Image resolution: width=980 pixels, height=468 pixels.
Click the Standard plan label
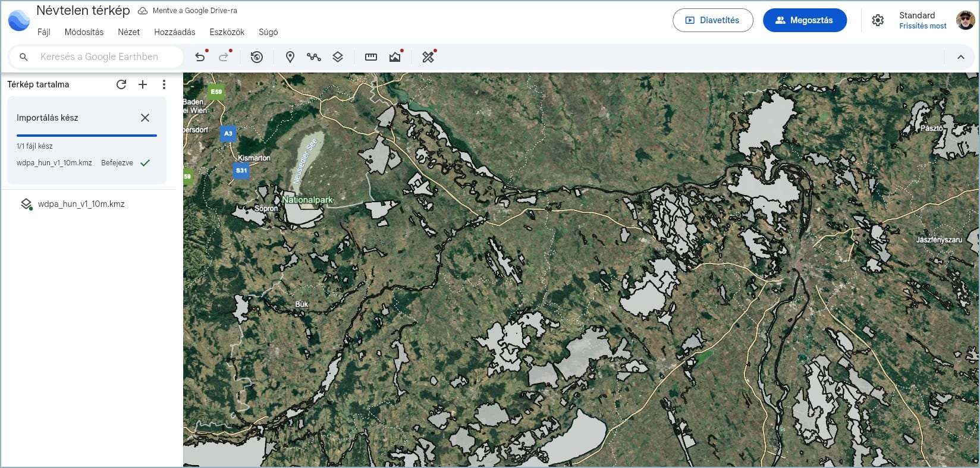917,15
